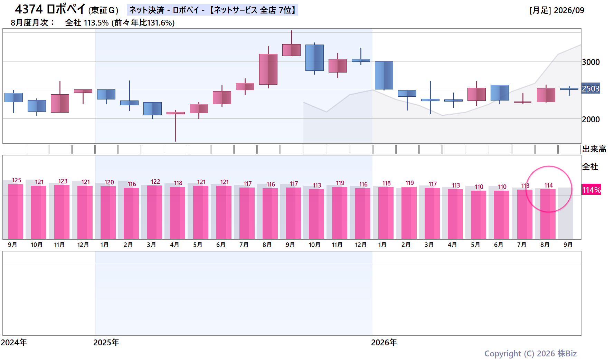This screenshot has width=615, height=364.
Task: Click the 3000 price axis label
Action: 591,62
